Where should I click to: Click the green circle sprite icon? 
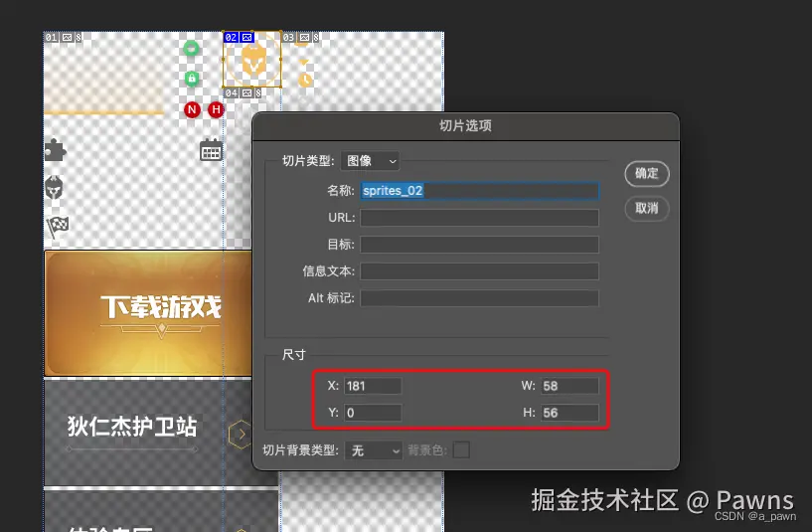[x=192, y=49]
